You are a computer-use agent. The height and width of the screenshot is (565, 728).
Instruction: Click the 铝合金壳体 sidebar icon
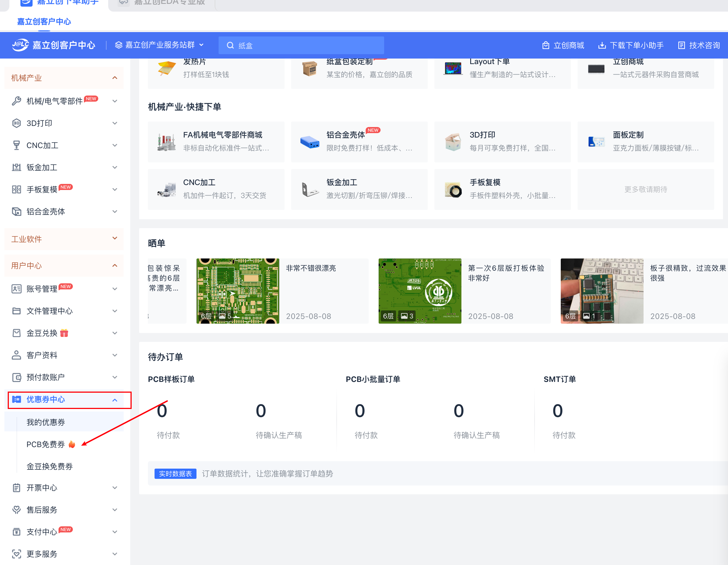click(16, 212)
